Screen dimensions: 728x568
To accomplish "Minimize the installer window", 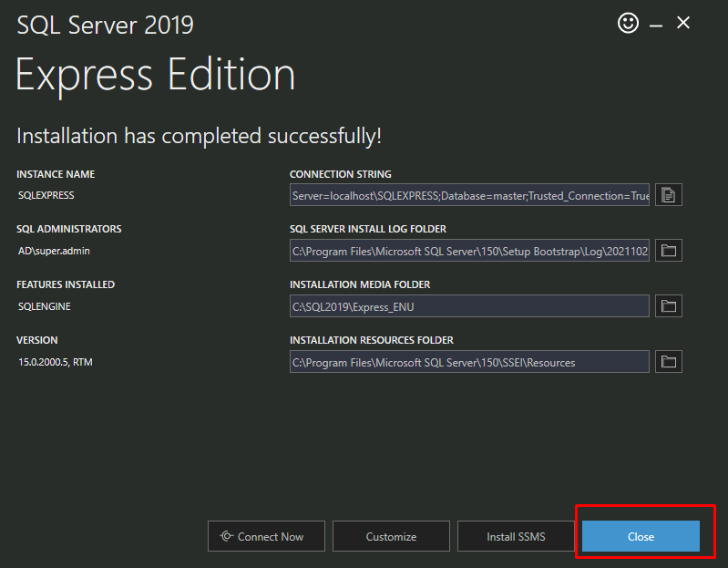I will pos(656,25).
